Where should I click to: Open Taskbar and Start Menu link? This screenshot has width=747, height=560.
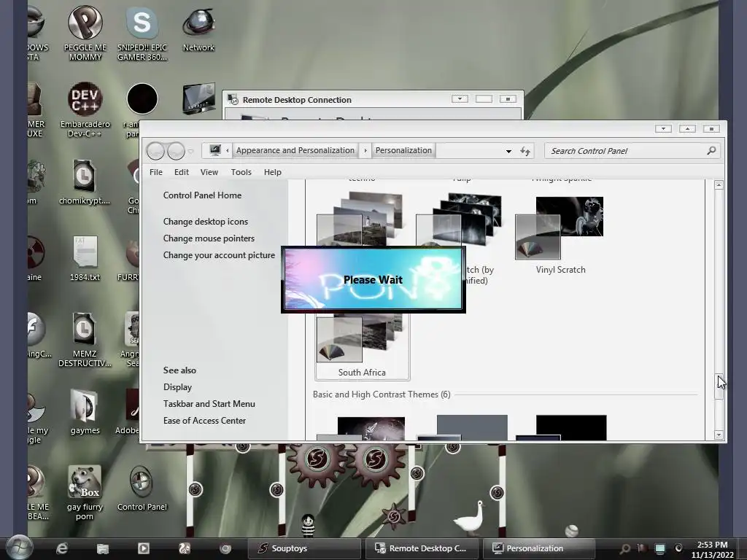click(x=209, y=404)
